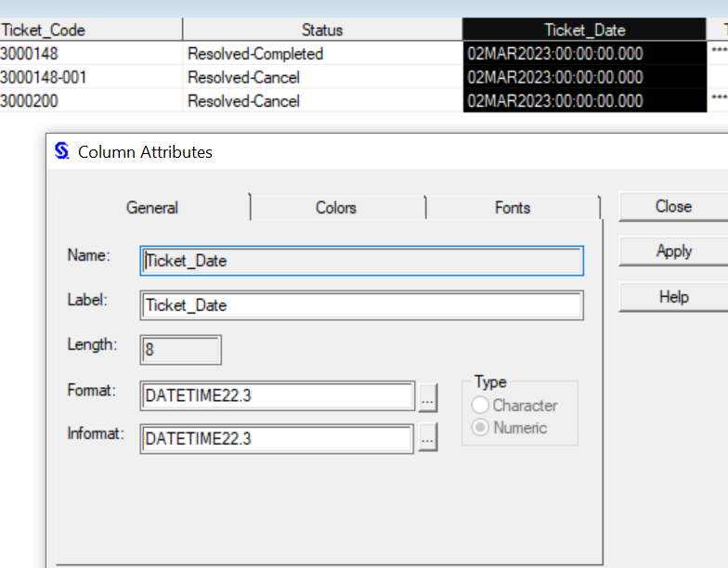Click the SAS icon in dialog title
This screenshot has width=728, height=568.
[x=62, y=151]
